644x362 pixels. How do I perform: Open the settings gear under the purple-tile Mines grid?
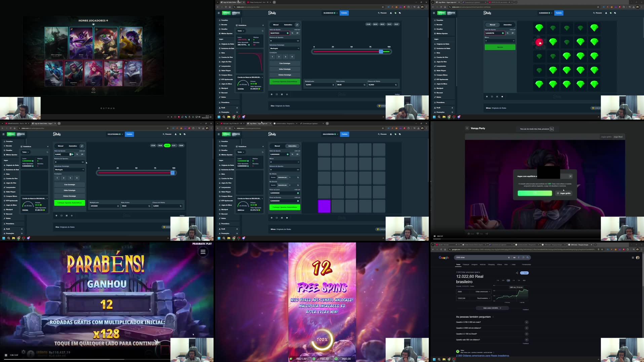pyautogui.click(x=272, y=218)
